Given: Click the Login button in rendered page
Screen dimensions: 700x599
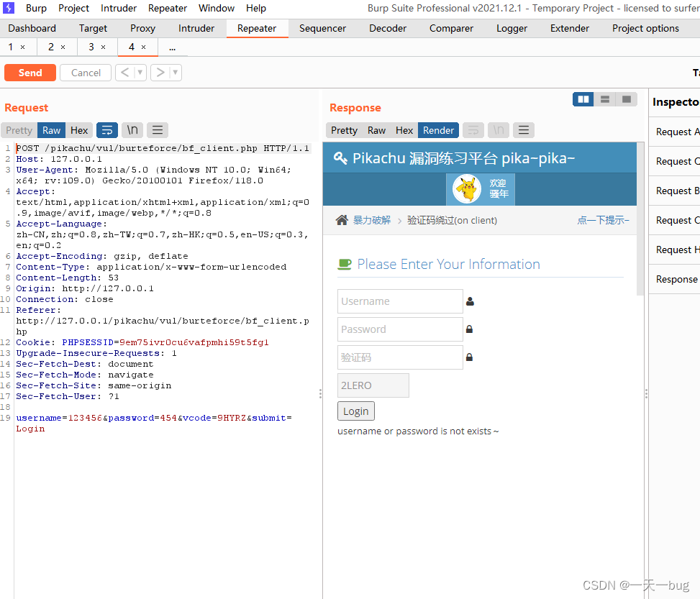Looking at the screenshot, I should (x=356, y=411).
